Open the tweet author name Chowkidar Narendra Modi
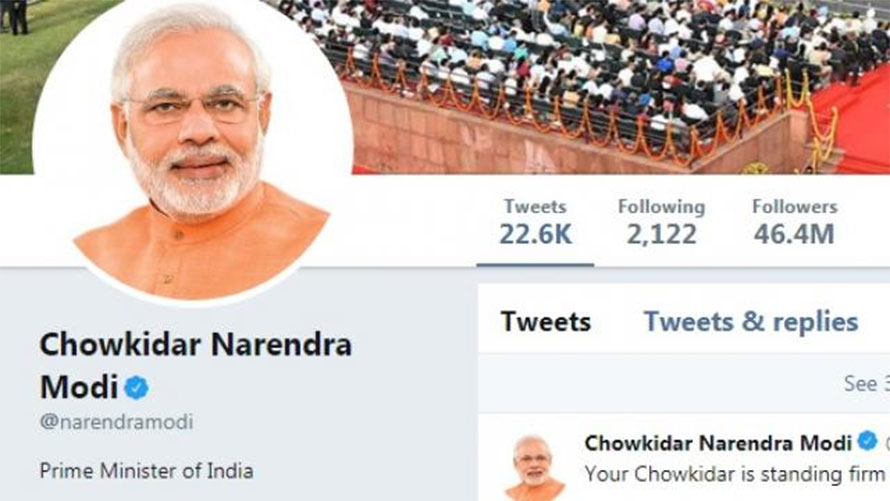Viewport: 890px width, 501px height. click(718, 443)
